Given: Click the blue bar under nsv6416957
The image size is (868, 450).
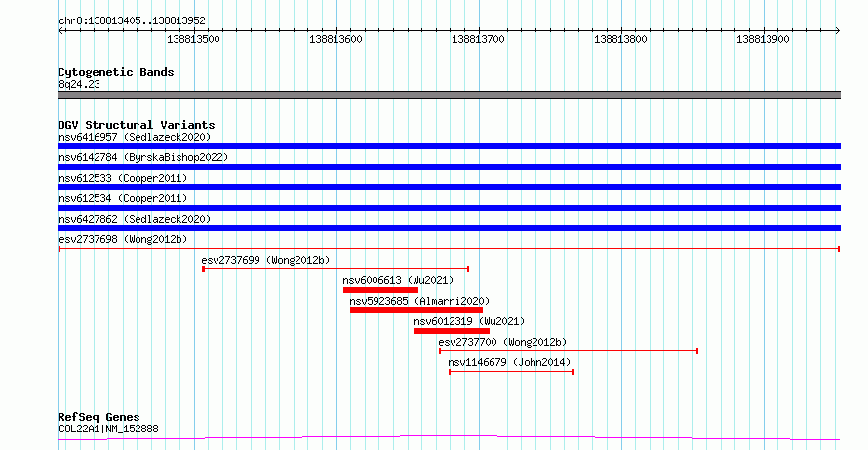Looking at the screenshot, I should point(449,146).
